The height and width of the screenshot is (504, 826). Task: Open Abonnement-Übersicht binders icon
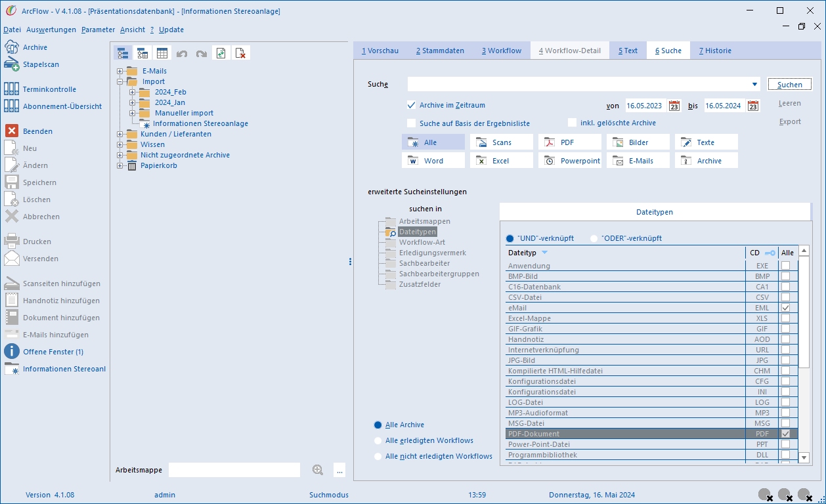12,106
